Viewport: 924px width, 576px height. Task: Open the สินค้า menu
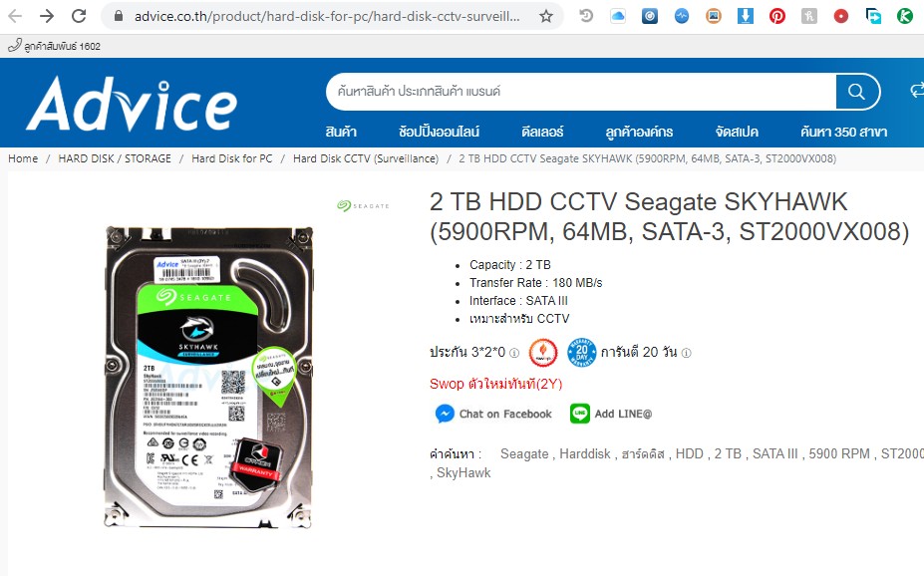tap(341, 132)
